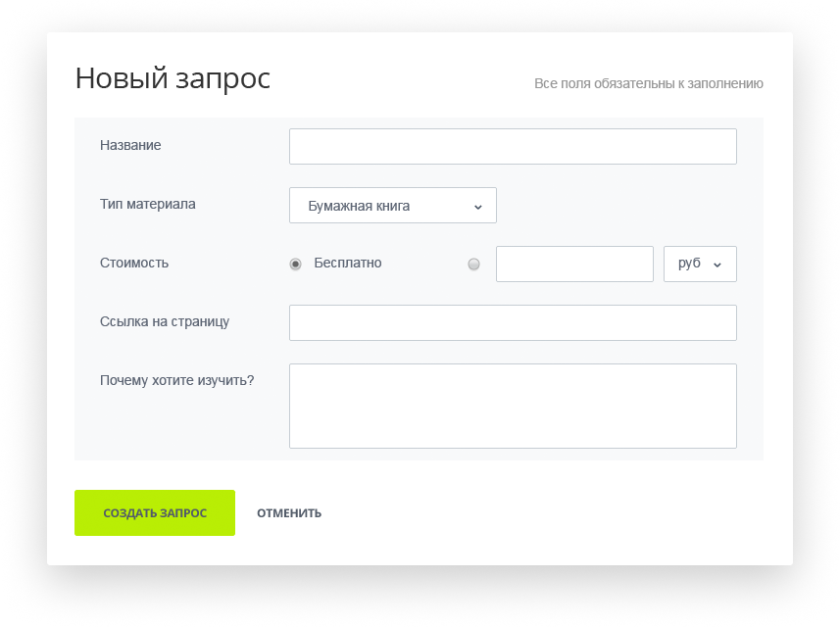Image resolution: width=840 pixels, height=627 pixels.
Task: Open the Тип материала dropdown
Action: click(x=393, y=205)
